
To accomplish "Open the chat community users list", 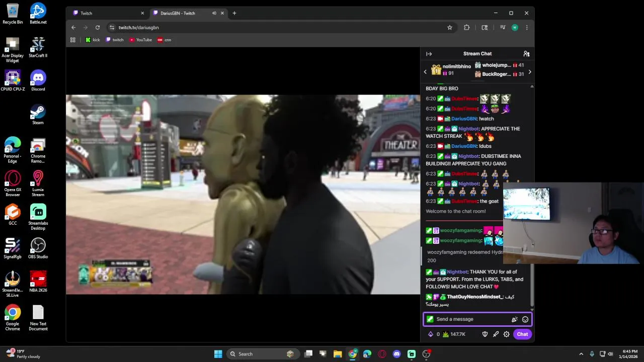I will (x=526, y=54).
